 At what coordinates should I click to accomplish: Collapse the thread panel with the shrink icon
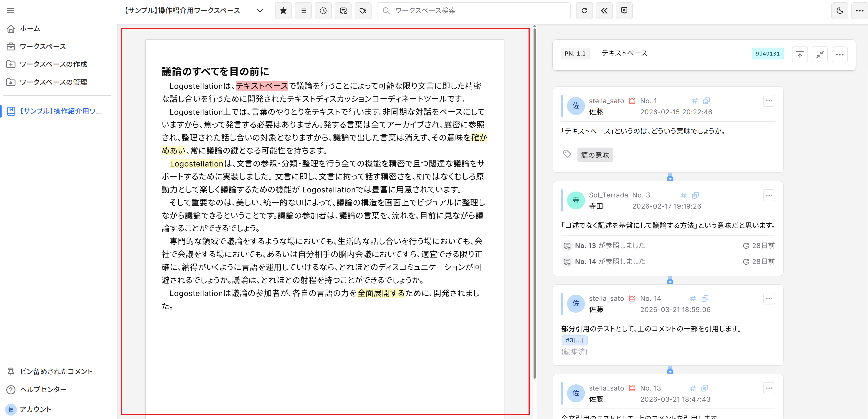(x=820, y=55)
